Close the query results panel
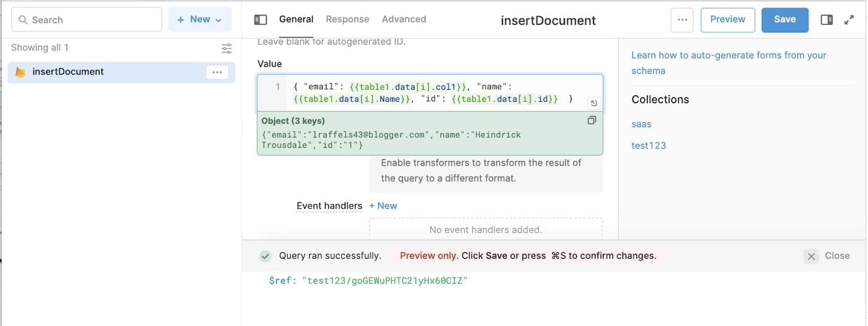Viewport: 868px width, 326px height. pyautogui.click(x=827, y=256)
